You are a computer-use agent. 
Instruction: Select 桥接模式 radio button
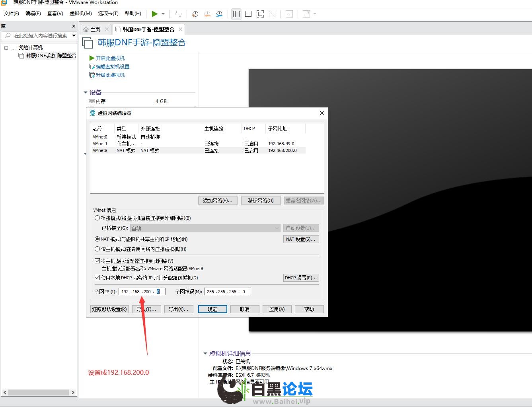click(97, 218)
